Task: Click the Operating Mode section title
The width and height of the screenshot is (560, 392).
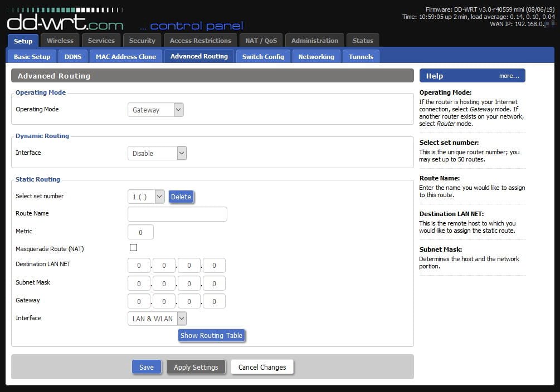Action: [41, 92]
